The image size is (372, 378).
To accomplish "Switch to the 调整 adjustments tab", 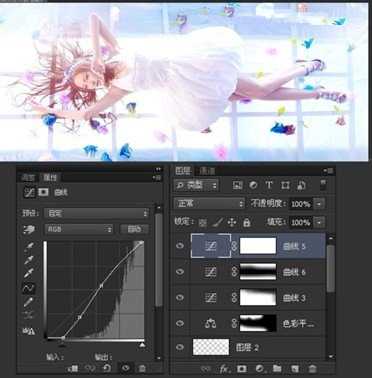I will tap(28, 178).
